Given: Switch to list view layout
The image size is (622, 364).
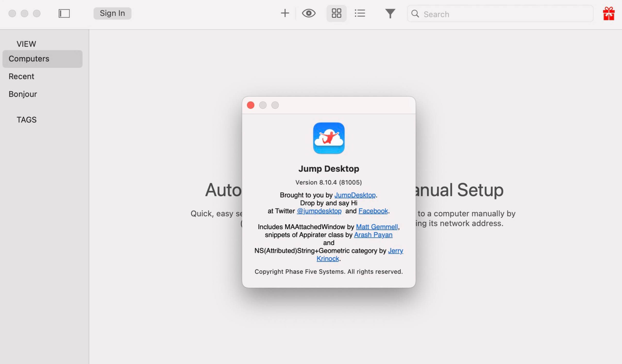Looking at the screenshot, I should (x=359, y=13).
